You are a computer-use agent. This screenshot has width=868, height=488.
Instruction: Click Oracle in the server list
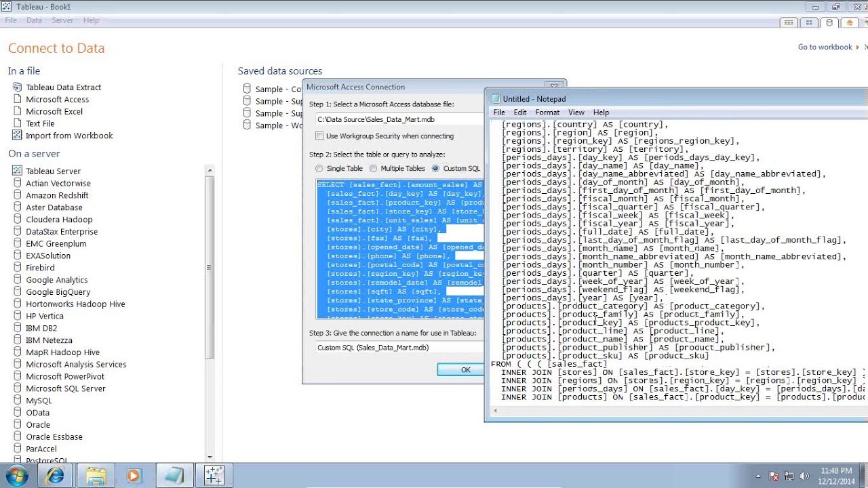pyautogui.click(x=38, y=425)
